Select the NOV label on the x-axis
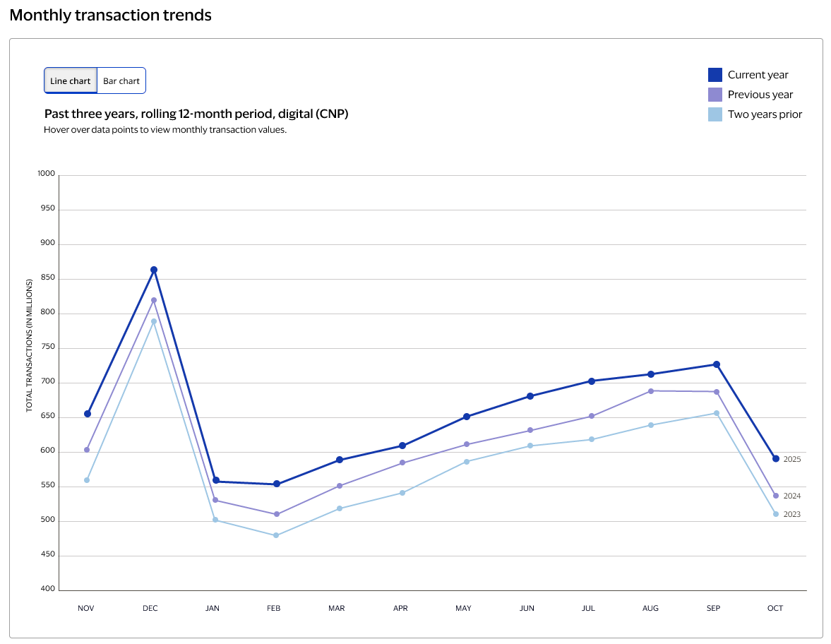Image resolution: width=831 pixels, height=644 pixels. point(86,607)
